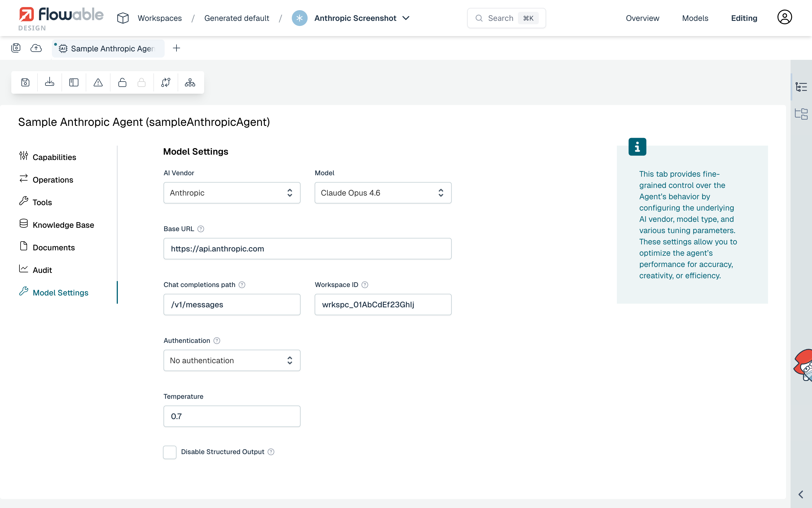Image resolution: width=812 pixels, height=508 pixels.
Task: Toggle the side panel layout icon
Action: point(74,82)
